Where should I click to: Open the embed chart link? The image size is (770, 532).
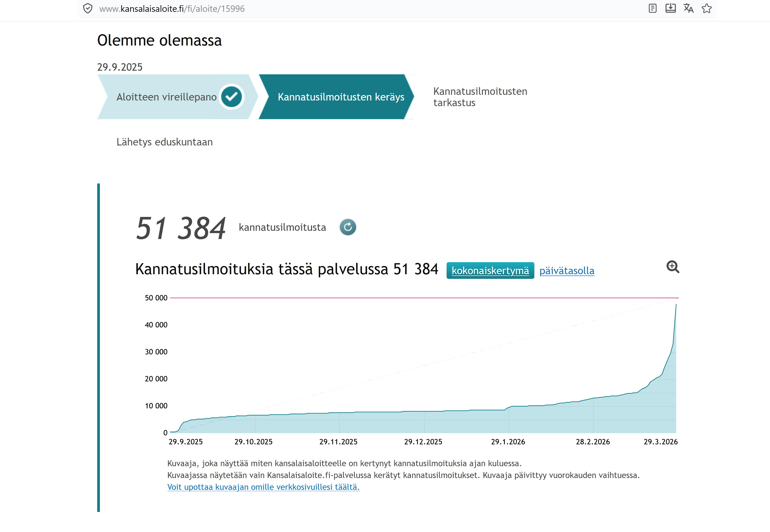(263, 487)
